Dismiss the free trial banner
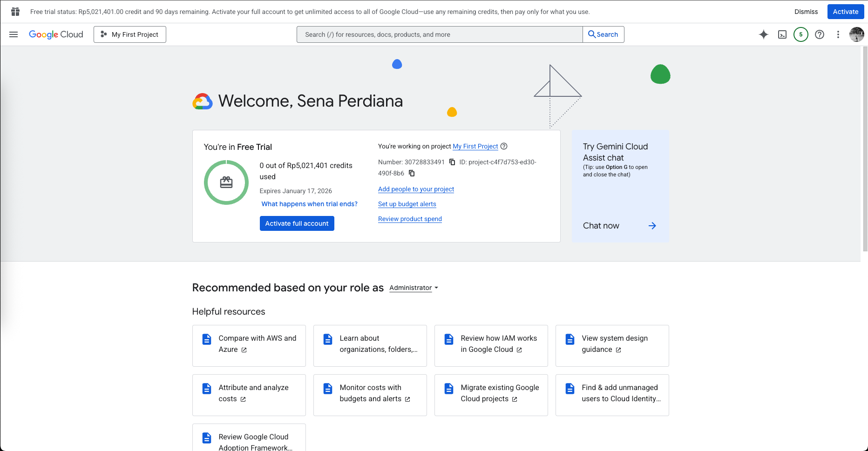The width and height of the screenshot is (868, 451). [x=806, y=12]
